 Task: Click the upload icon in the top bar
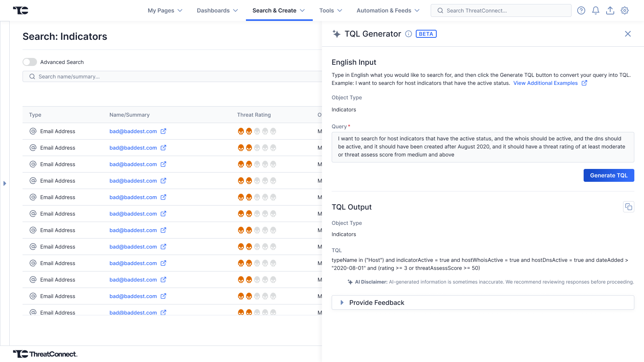point(610,10)
